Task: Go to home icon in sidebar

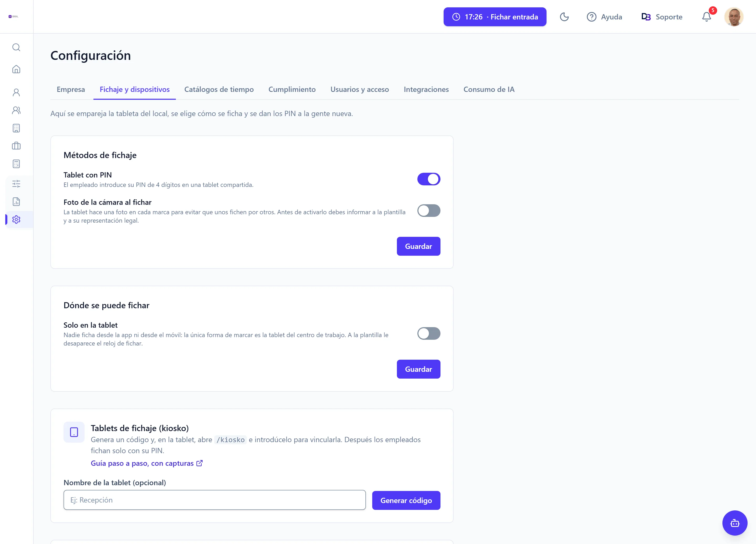Action: [16, 69]
